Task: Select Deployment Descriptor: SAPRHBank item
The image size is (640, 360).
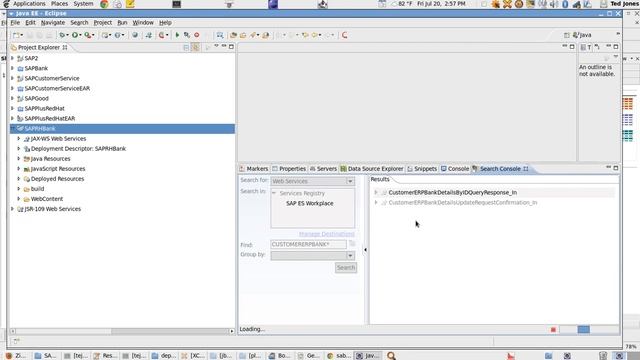Action: click(78, 149)
